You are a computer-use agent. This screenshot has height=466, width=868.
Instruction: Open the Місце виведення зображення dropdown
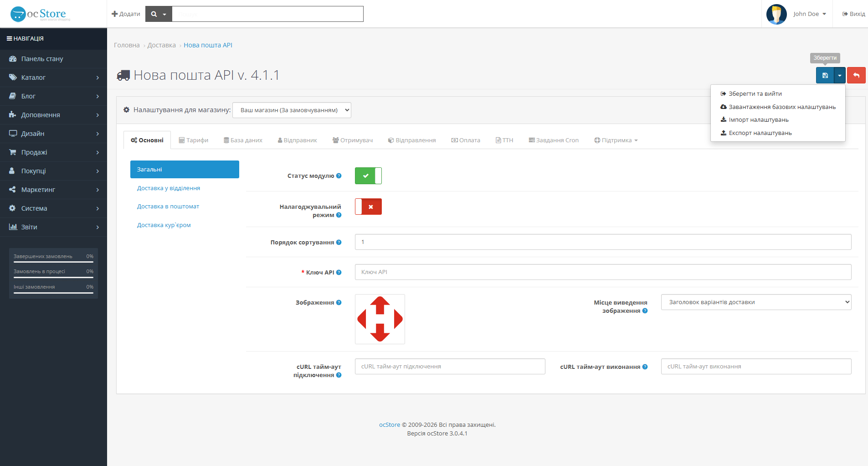756,302
